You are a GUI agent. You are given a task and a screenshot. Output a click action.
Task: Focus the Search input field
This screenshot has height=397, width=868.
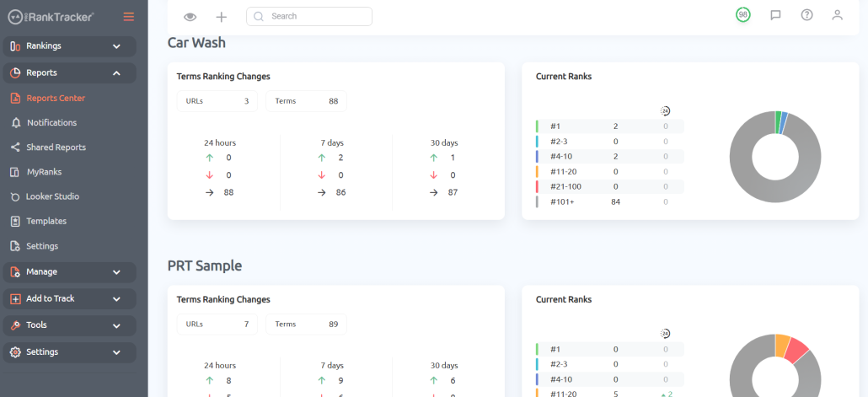pyautogui.click(x=309, y=16)
